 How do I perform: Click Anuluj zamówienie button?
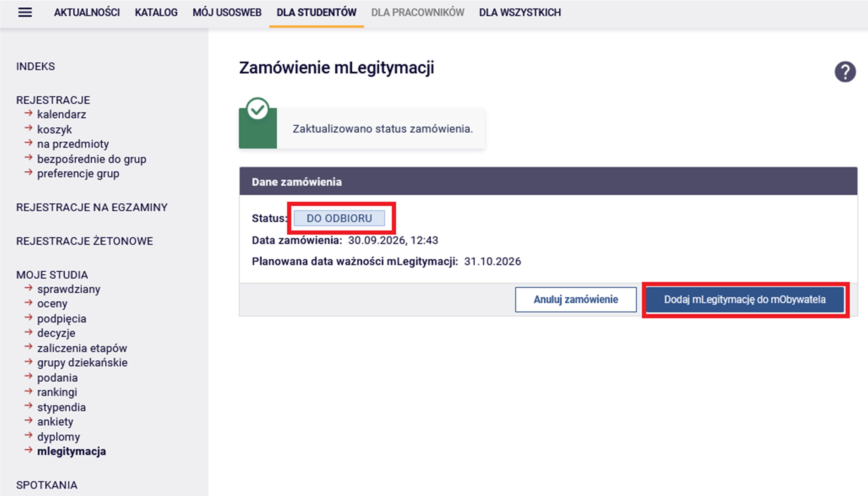[576, 299]
